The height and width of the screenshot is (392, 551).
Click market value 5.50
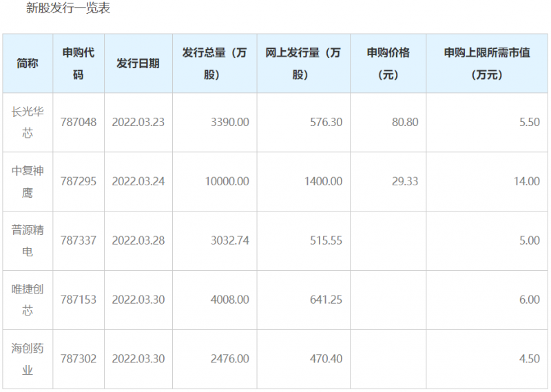click(x=530, y=123)
